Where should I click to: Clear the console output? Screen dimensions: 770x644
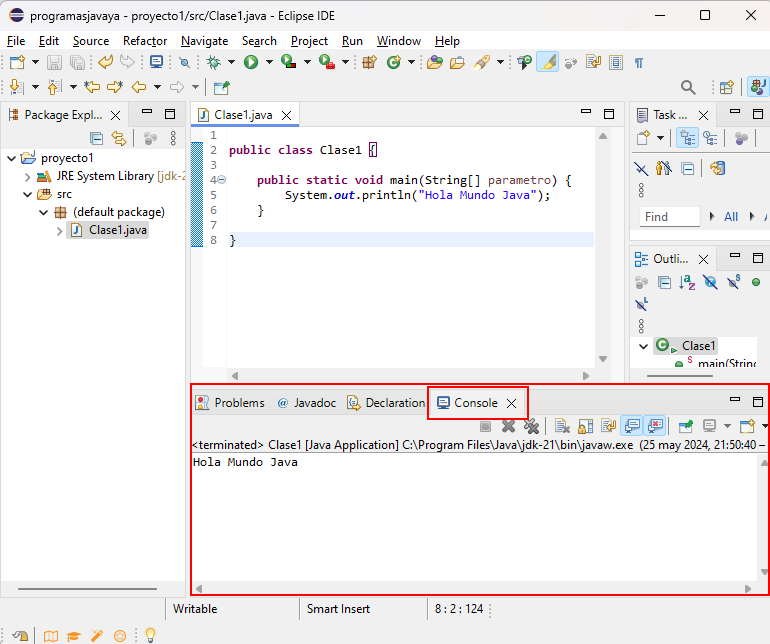tap(562, 427)
